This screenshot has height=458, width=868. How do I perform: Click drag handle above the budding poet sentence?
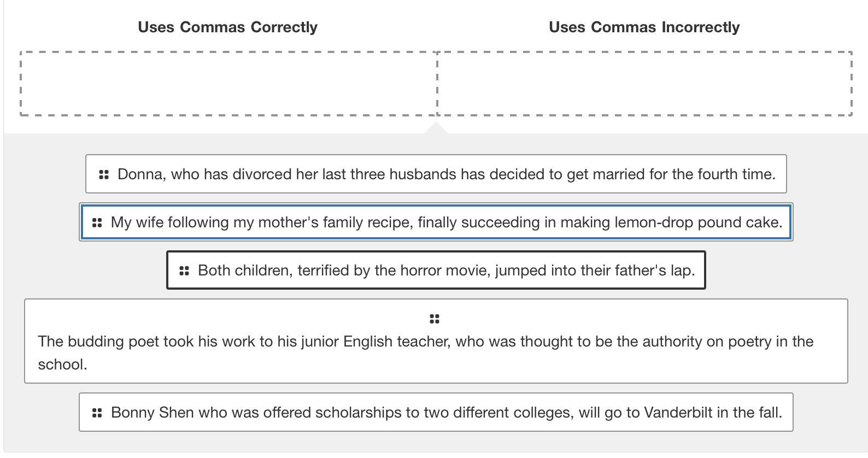click(435, 319)
